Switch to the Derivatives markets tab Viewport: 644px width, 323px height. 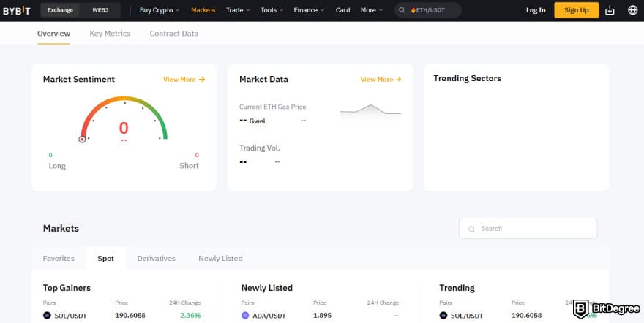(156, 258)
